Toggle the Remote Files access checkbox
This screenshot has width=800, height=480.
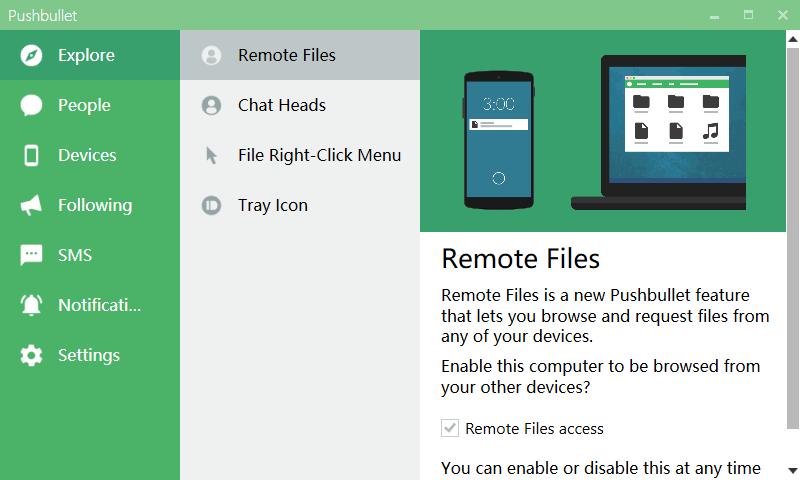450,428
